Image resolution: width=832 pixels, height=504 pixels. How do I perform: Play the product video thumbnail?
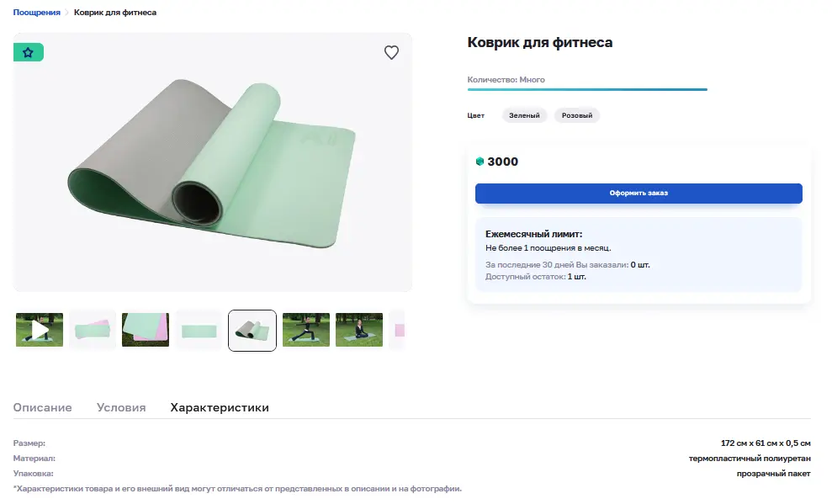tap(40, 330)
